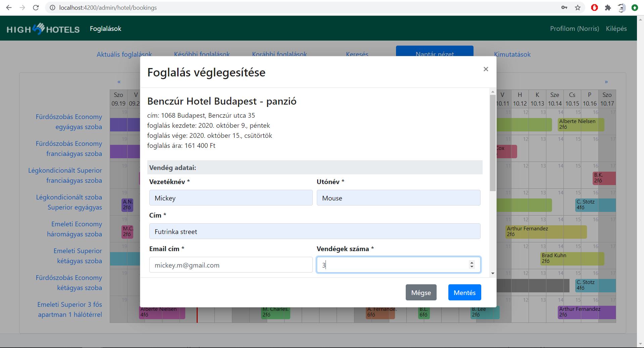
Task: Select the Brad Kuhn 2fő booking block
Action: coord(572,258)
